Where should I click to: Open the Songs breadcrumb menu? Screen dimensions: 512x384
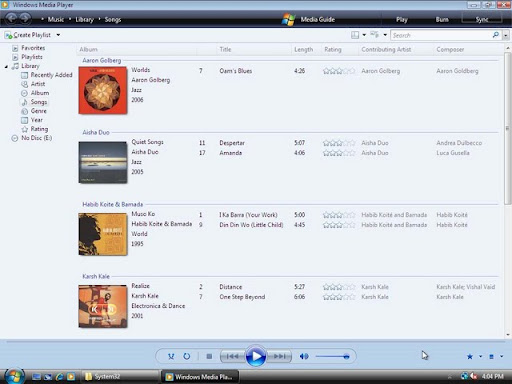pos(113,19)
